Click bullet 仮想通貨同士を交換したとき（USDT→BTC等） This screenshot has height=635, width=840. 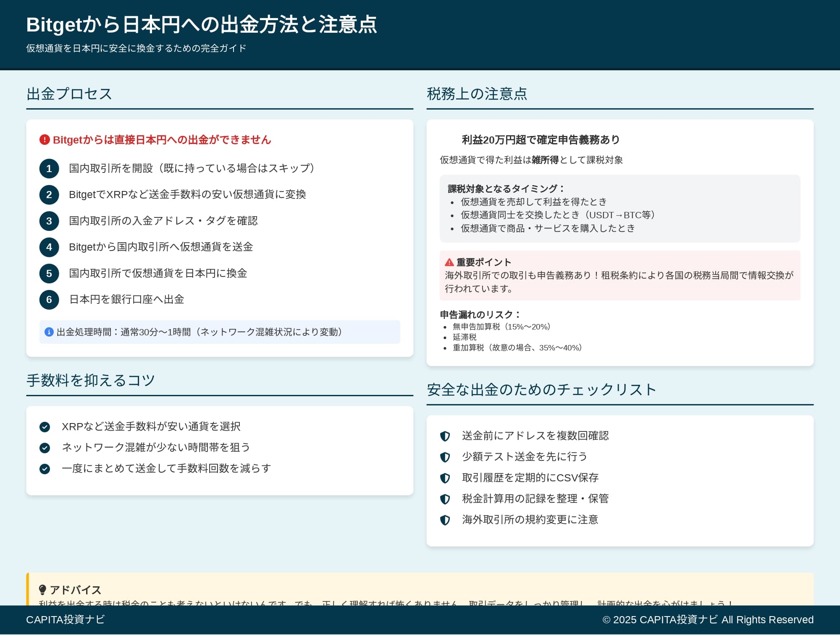click(558, 215)
